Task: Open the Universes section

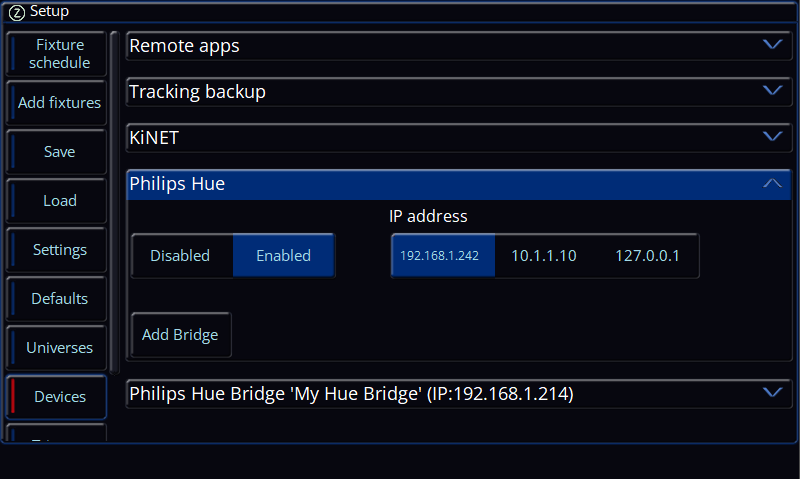Action: click(56, 347)
